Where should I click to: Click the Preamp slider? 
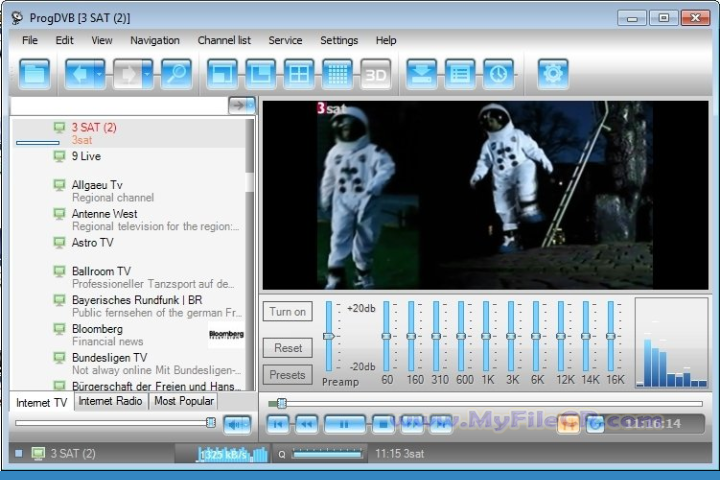[x=328, y=336]
